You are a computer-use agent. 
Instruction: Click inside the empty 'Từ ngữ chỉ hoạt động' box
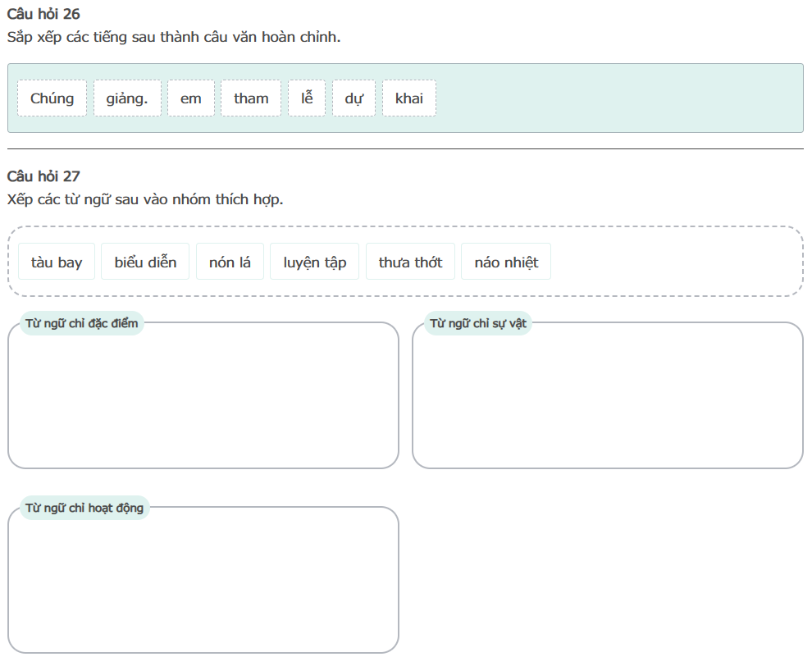point(203,584)
